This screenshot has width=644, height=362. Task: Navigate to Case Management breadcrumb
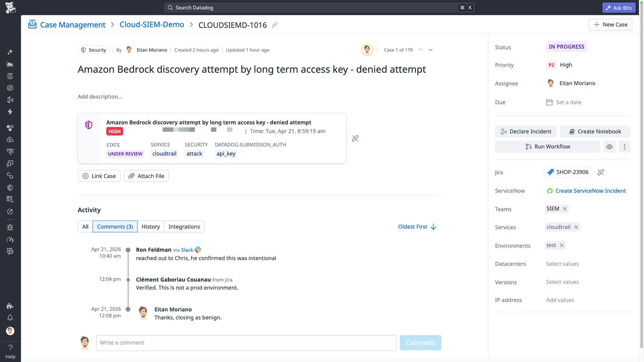pos(73,25)
